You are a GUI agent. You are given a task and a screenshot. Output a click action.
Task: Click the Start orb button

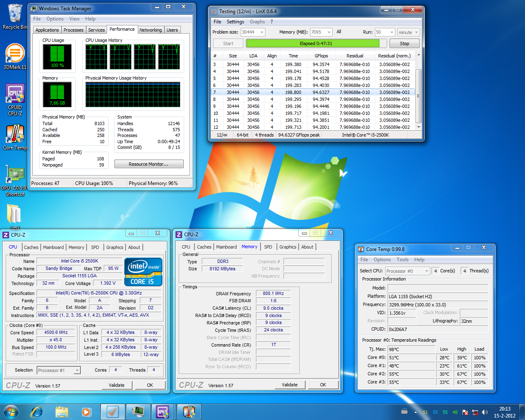click(11, 411)
